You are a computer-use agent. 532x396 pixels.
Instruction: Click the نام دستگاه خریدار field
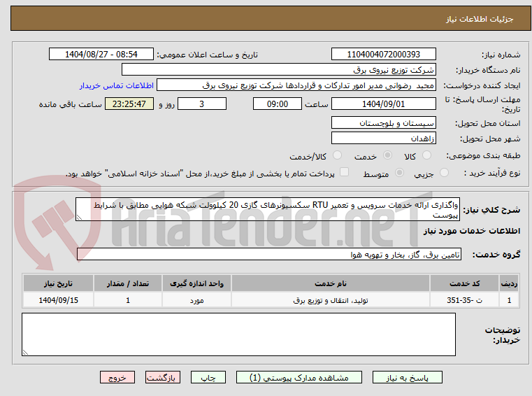click(x=278, y=70)
